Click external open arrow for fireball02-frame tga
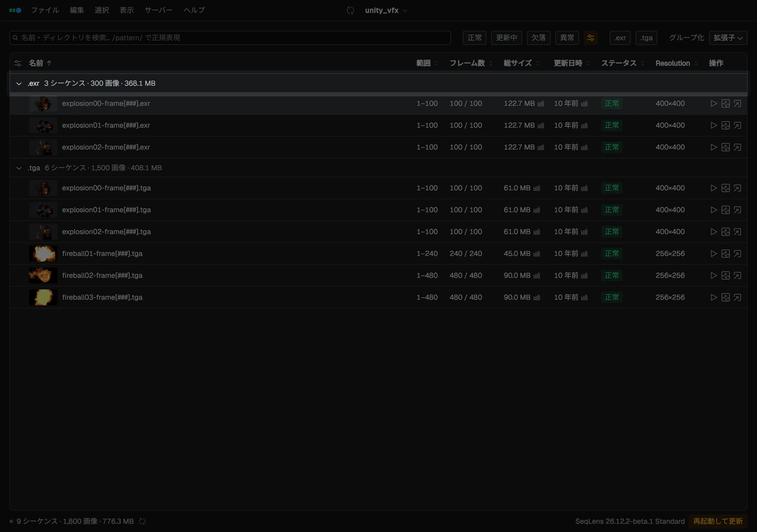Viewport: 757px width, 532px height. coord(737,275)
